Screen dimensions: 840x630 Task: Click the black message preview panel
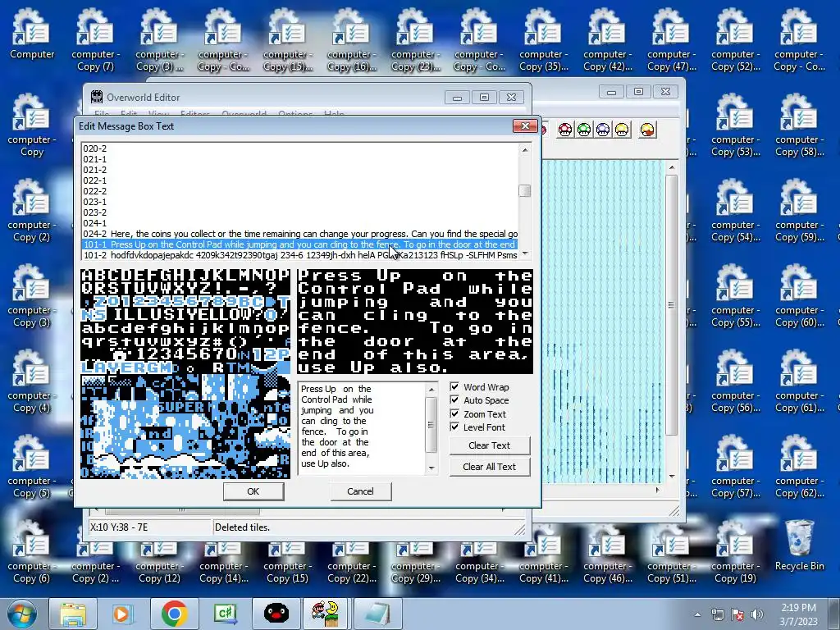coord(415,322)
